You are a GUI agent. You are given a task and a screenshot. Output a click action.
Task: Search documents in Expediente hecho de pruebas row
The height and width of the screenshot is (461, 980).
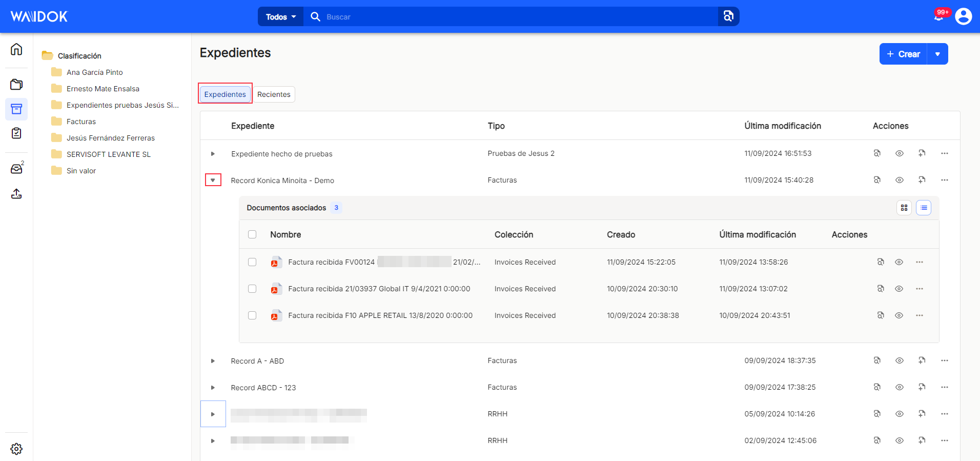[877, 153]
